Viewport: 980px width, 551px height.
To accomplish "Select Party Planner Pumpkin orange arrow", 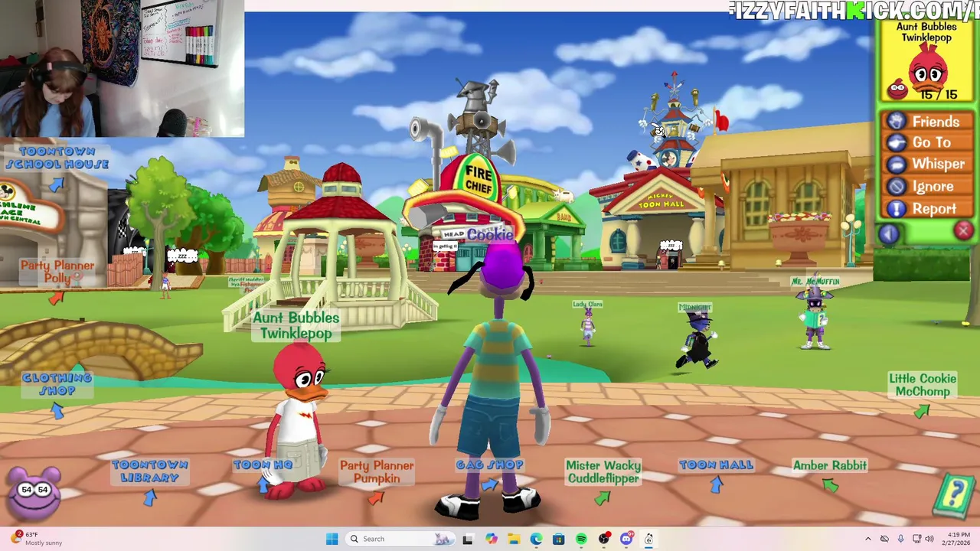I will (376, 497).
